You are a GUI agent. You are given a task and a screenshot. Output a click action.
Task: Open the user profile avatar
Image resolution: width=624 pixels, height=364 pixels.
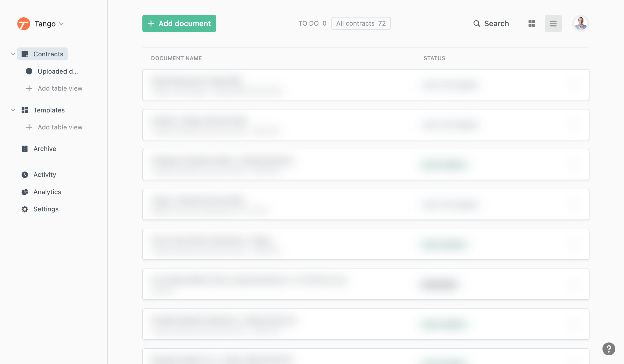581,23
